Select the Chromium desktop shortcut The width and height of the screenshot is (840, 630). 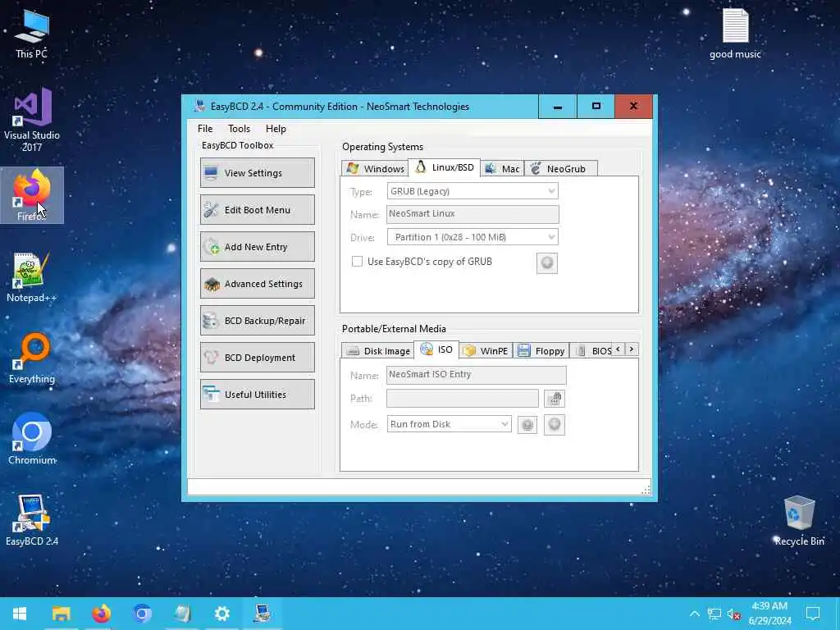[x=32, y=440]
